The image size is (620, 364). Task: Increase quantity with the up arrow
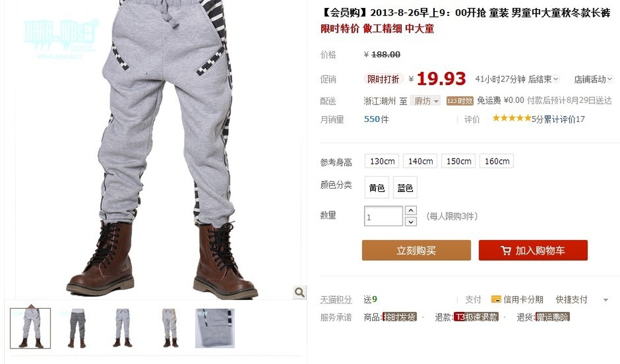pyautogui.click(x=411, y=210)
